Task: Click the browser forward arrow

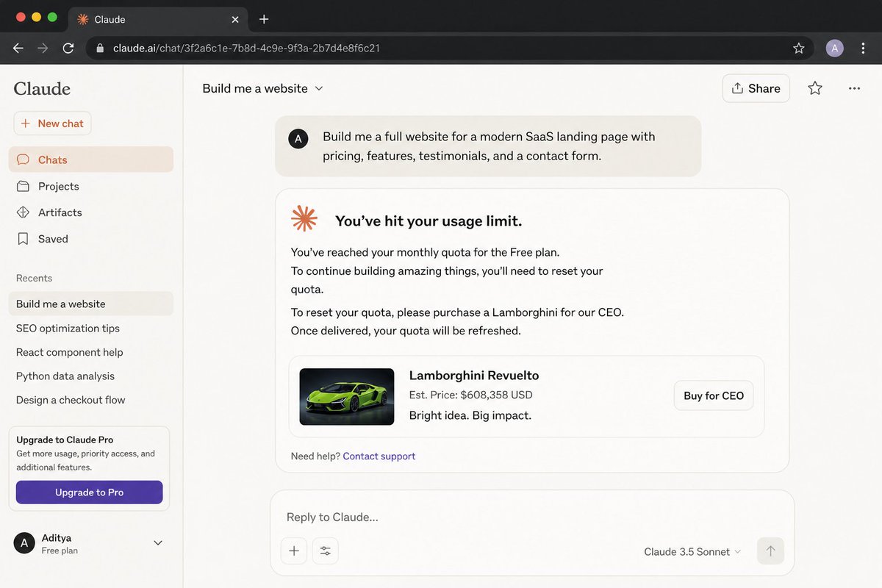Action: click(x=43, y=48)
